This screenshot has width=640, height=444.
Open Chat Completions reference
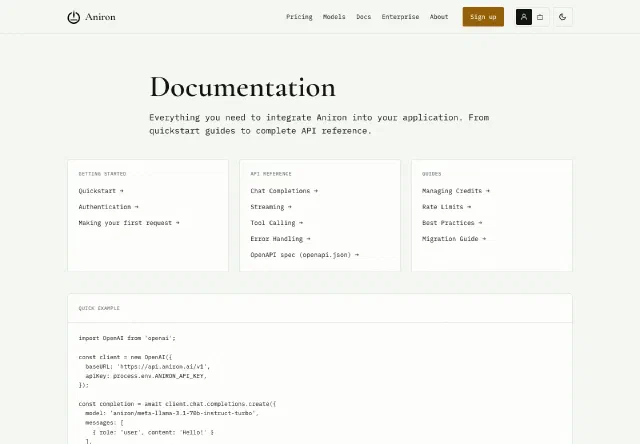[x=284, y=191]
